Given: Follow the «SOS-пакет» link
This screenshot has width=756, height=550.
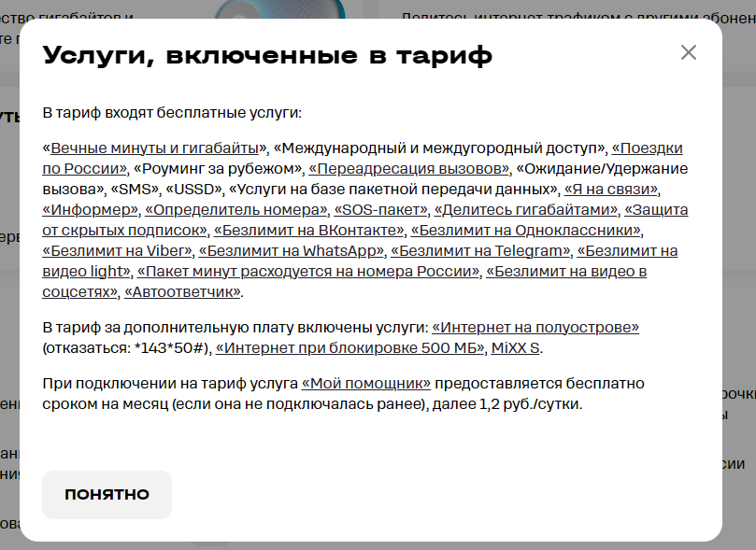Looking at the screenshot, I should tap(381, 210).
